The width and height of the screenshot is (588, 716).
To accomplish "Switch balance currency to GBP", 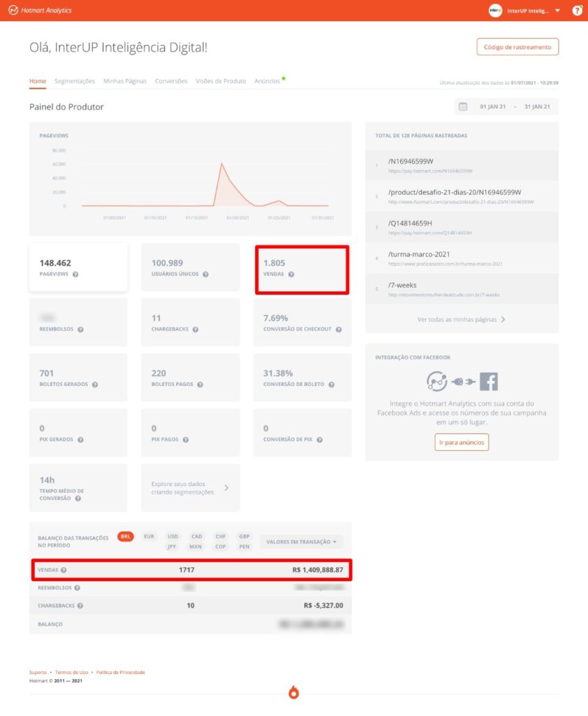I will [244, 536].
